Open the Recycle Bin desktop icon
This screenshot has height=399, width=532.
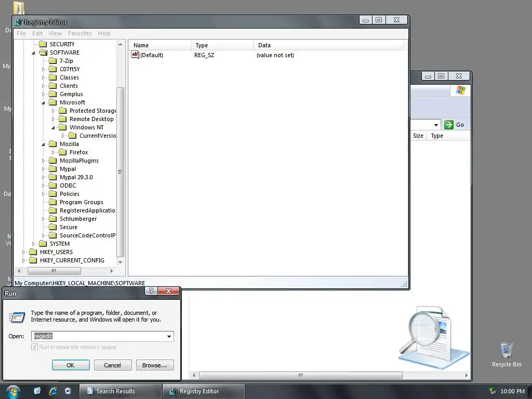(506, 355)
